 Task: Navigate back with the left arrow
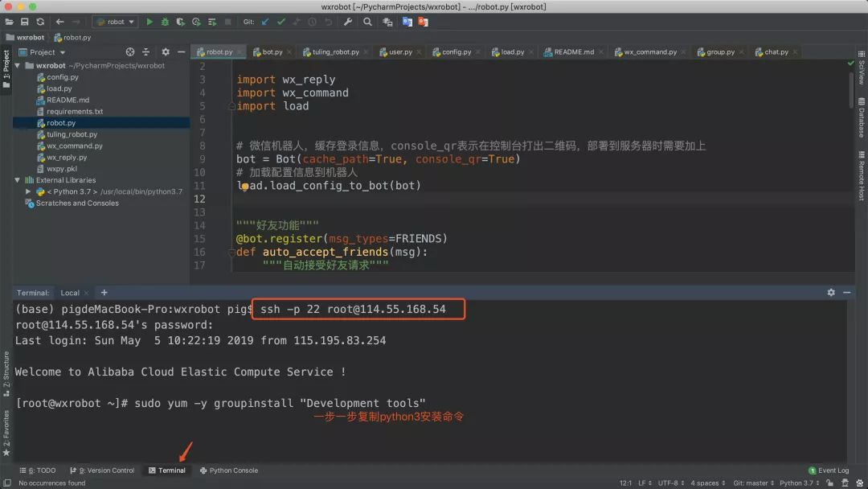click(x=59, y=22)
